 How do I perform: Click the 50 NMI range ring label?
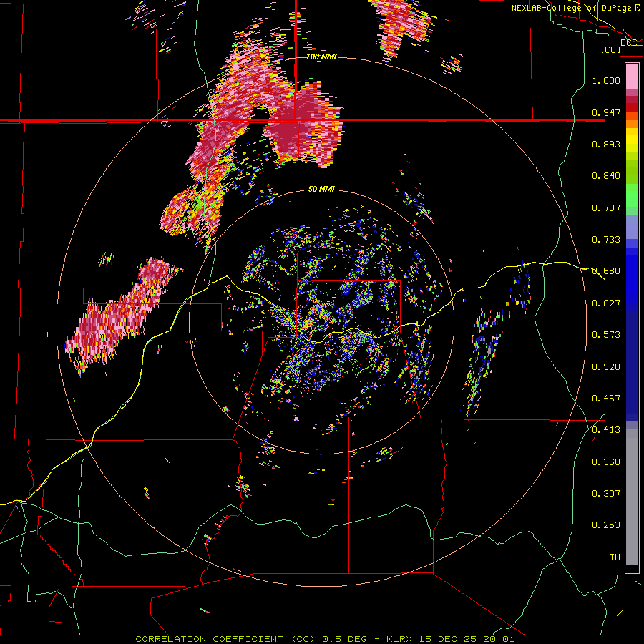click(x=321, y=190)
